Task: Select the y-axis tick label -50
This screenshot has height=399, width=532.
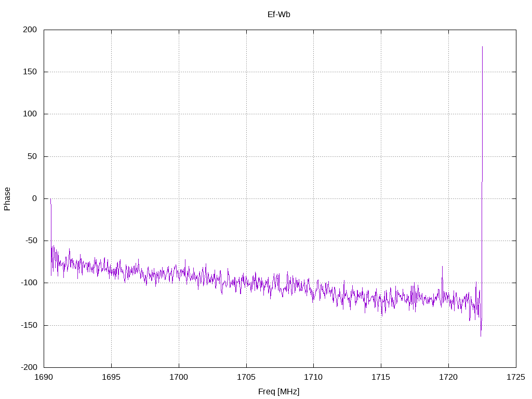Action: (31, 241)
